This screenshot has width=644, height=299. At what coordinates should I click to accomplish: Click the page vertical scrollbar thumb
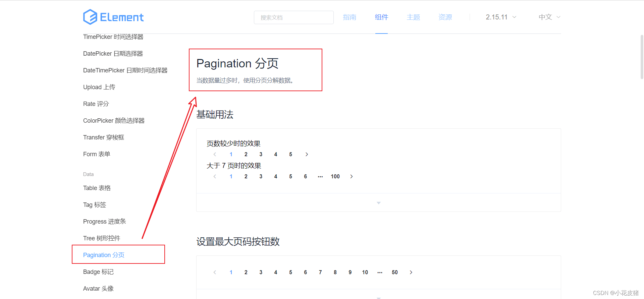(x=642, y=57)
